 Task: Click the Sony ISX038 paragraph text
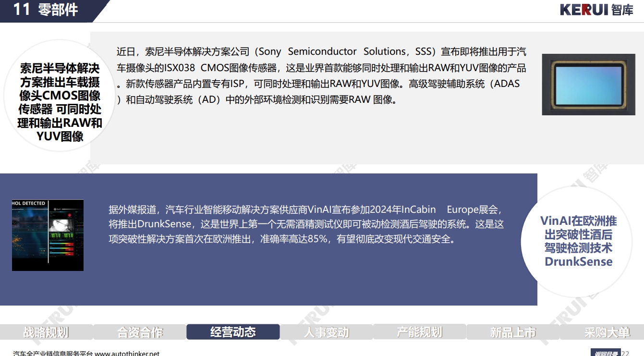point(321,76)
